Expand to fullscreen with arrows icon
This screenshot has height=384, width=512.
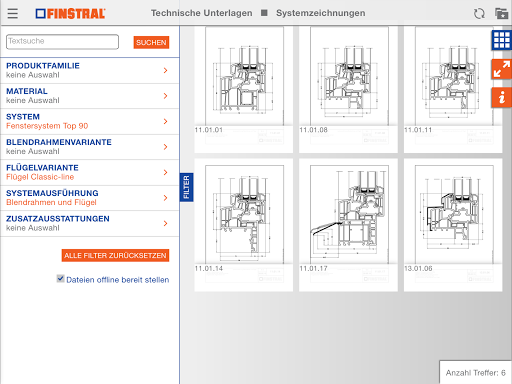(x=502, y=69)
